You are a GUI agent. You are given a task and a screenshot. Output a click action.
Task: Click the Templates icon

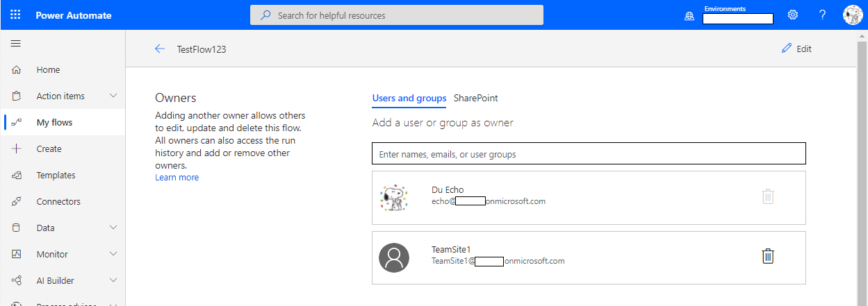click(x=17, y=176)
